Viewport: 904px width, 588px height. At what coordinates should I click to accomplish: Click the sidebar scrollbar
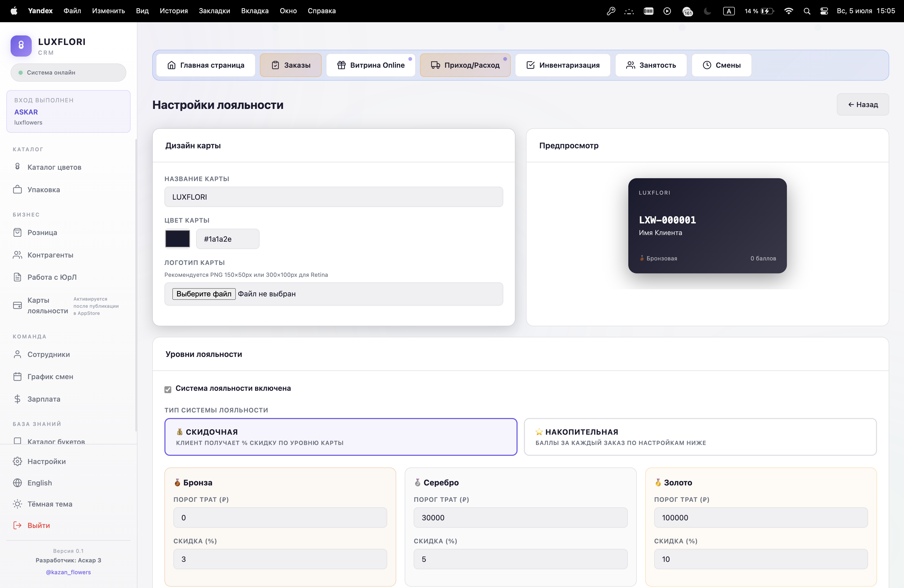coord(136,285)
